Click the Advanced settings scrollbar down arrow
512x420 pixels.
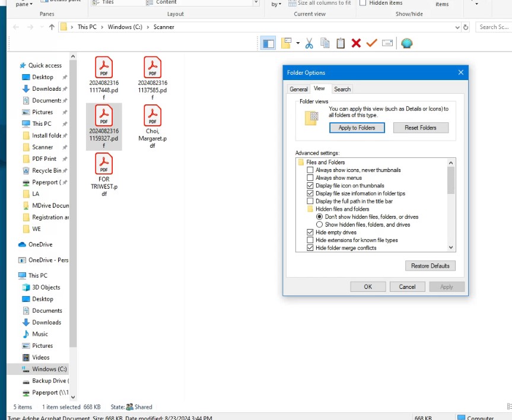451,247
